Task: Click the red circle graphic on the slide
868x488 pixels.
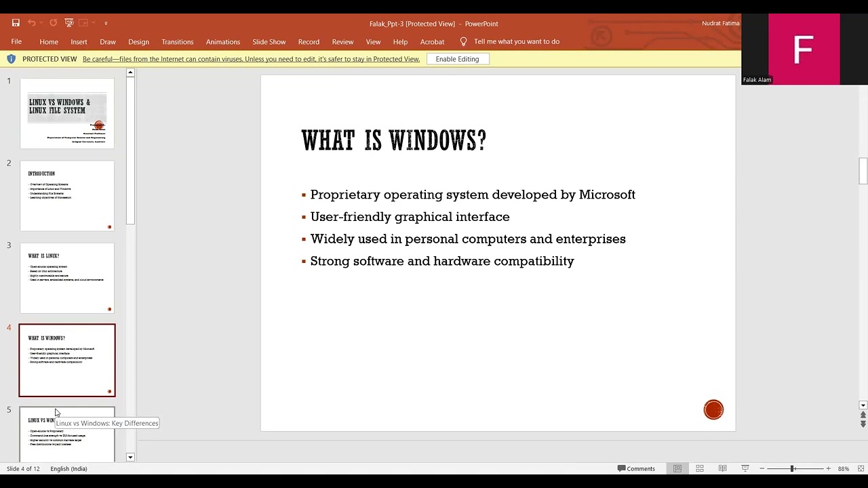Action: point(713,409)
